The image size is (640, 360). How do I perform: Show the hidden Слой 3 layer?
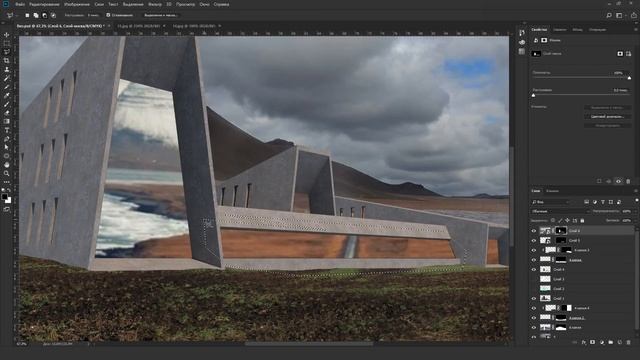pyautogui.click(x=534, y=279)
